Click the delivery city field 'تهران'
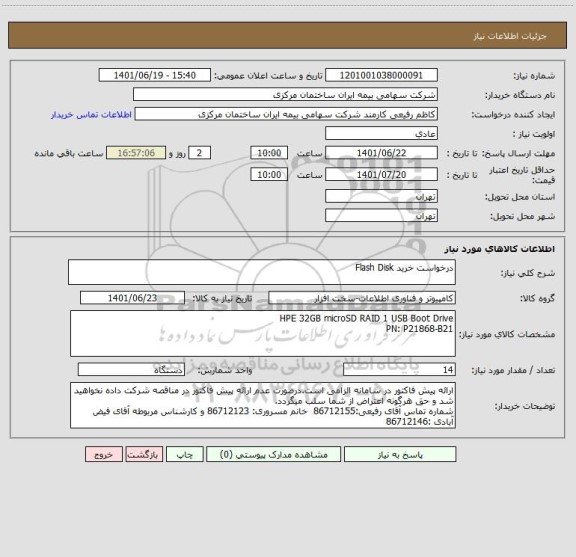Image resolution: width=576 pixels, height=557 pixels. pyautogui.click(x=381, y=216)
